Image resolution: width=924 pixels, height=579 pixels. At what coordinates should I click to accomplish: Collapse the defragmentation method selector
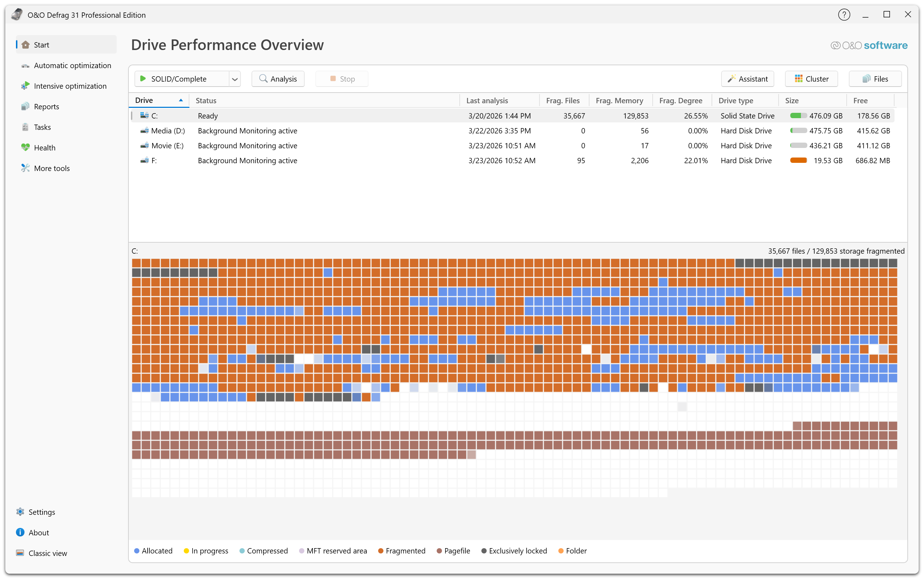[x=234, y=79]
